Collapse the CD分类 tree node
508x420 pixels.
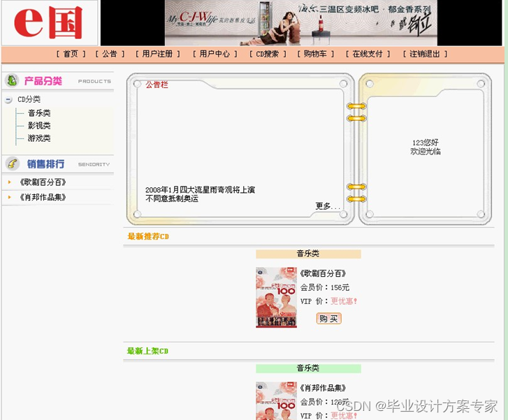point(9,99)
